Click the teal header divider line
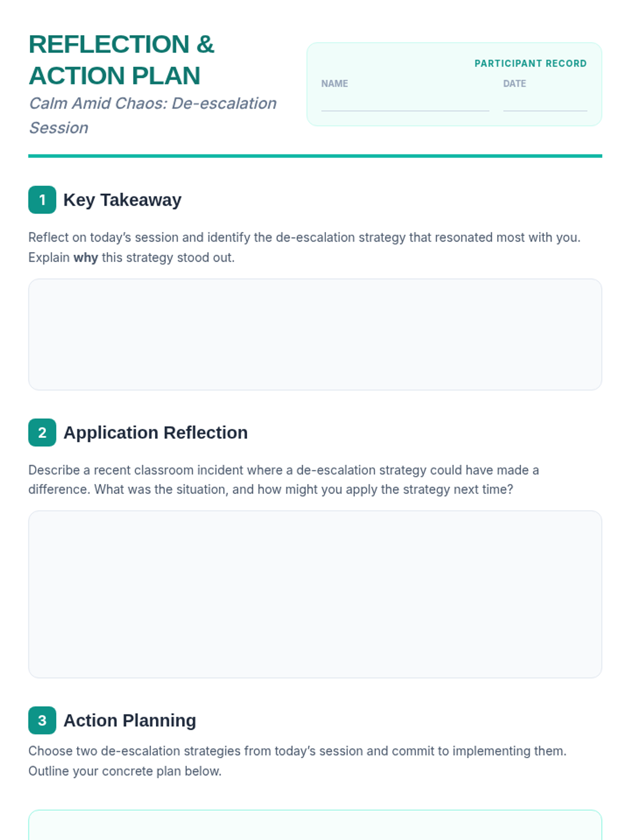This screenshot has height=840, width=630. [x=315, y=156]
